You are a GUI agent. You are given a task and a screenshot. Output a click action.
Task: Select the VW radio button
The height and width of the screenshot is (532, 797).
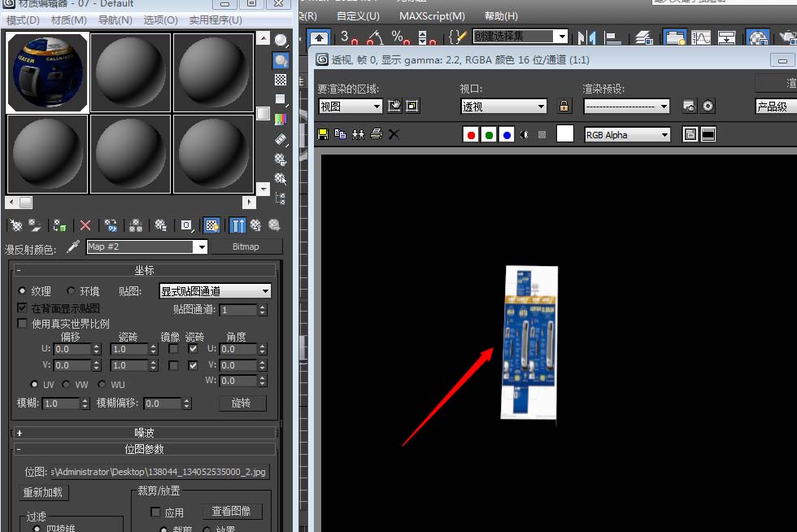click(x=66, y=384)
